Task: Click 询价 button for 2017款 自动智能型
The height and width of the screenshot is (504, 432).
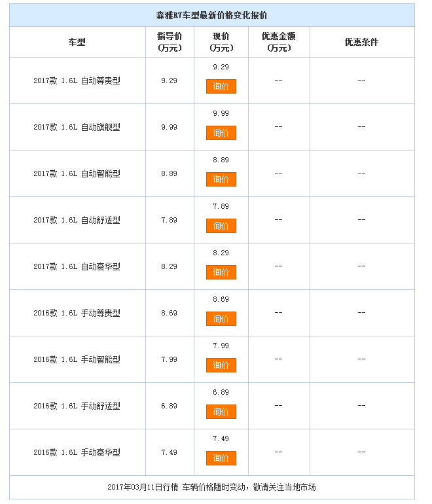Action: pos(221,179)
